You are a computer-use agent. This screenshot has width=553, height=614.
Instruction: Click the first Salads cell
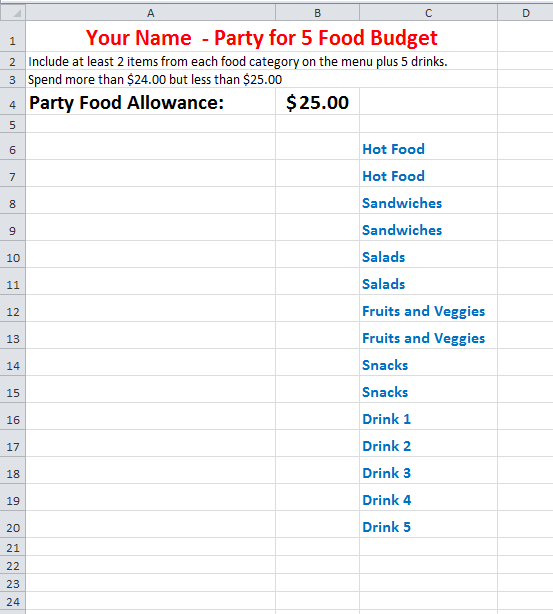(x=428, y=255)
